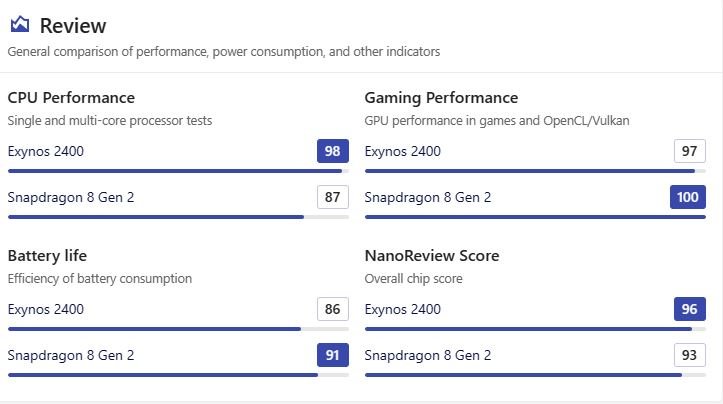
Task: Click the Review section heading
Action: 73,26
